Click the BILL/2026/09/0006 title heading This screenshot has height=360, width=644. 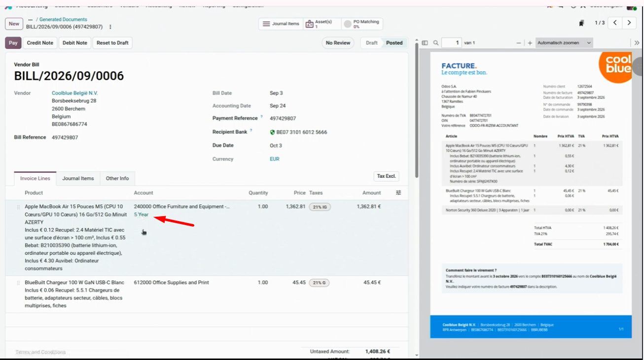coord(69,76)
